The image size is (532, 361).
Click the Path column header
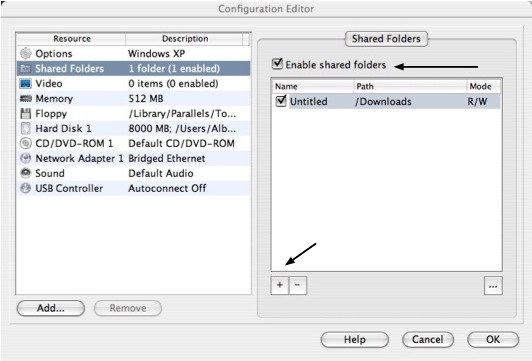tap(410, 86)
